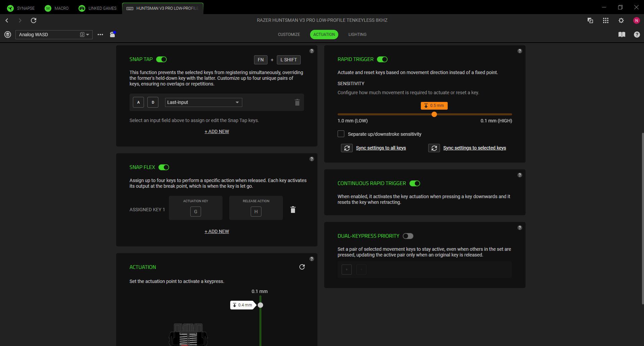Enable Dual-Keypress Priority
This screenshot has width=644, height=346.
click(x=408, y=236)
